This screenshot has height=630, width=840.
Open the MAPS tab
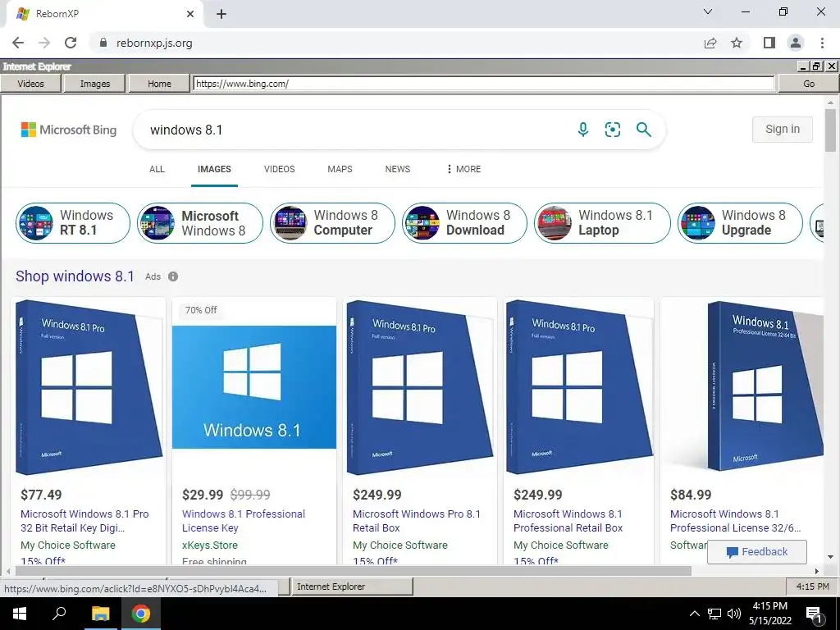[340, 169]
